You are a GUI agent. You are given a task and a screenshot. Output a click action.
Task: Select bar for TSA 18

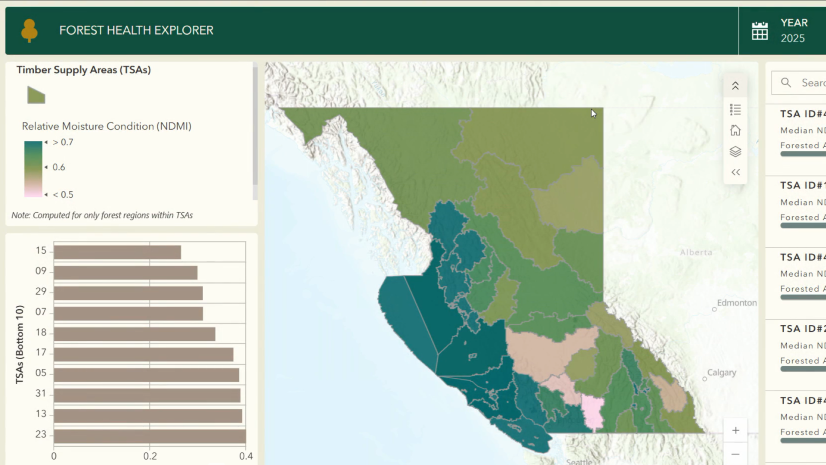[134, 334]
